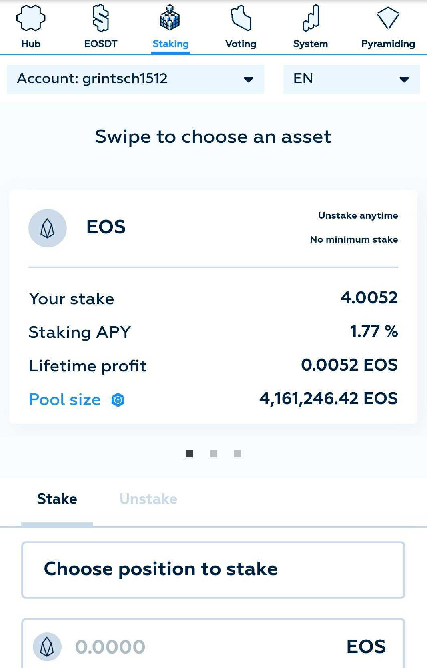The width and height of the screenshot is (427, 668).
Task: Open the Voting section icon
Action: tap(241, 18)
